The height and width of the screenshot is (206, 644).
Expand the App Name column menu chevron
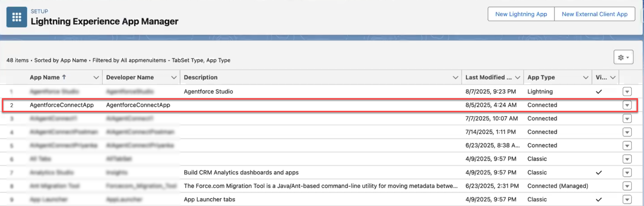pos(96,77)
